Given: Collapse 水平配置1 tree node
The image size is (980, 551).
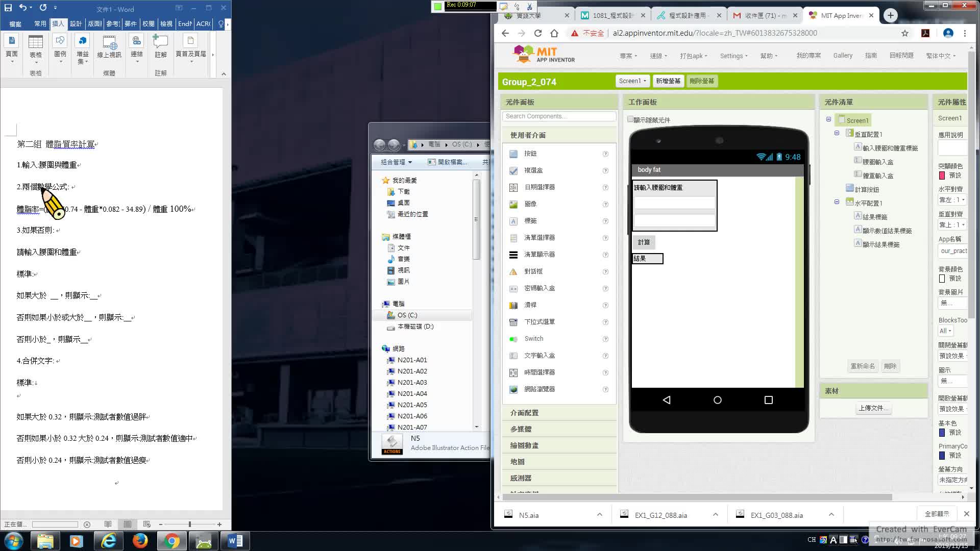Looking at the screenshot, I should tap(837, 202).
